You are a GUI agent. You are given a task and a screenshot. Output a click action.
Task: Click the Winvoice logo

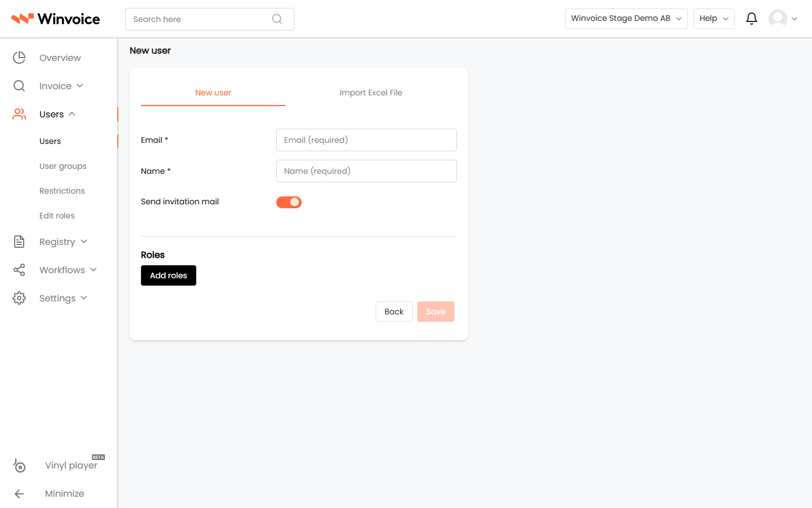coord(56,19)
